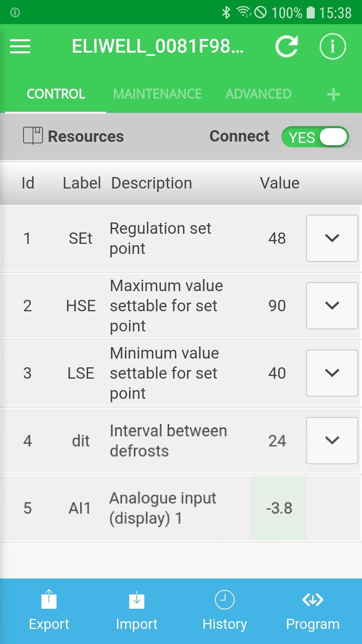Switch to the ADVANCED tab
Image resolution: width=362 pixels, height=644 pixels.
coord(258,94)
